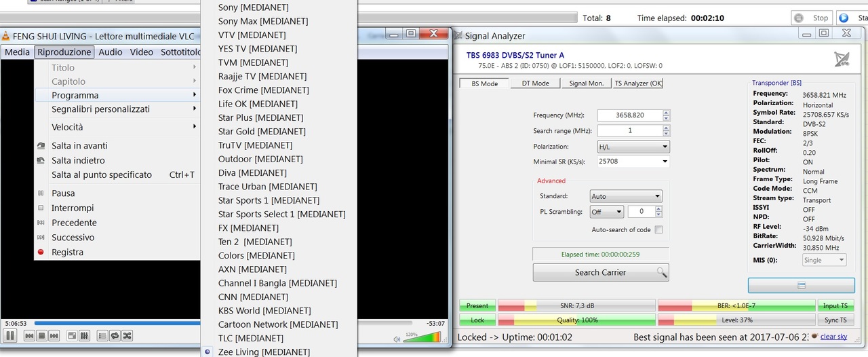Switch to BS Mode tab

[x=484, y=83]
